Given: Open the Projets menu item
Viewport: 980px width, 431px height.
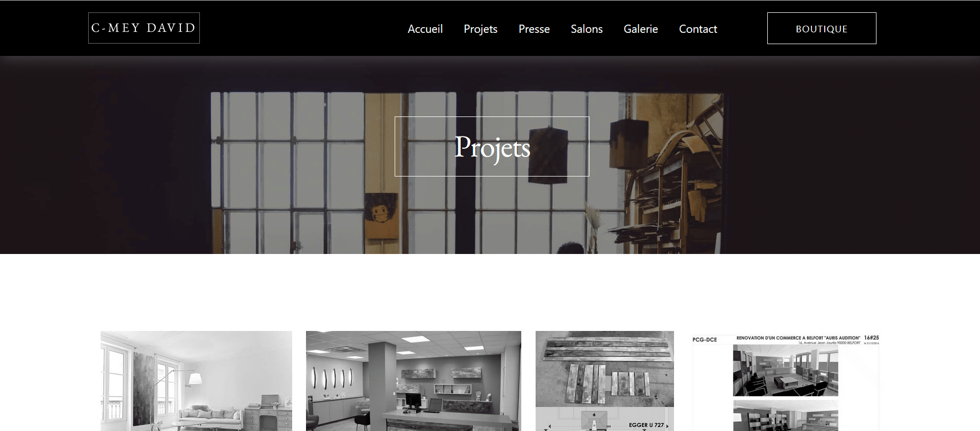Looking at the screenshot, I should tap(480, 29).
